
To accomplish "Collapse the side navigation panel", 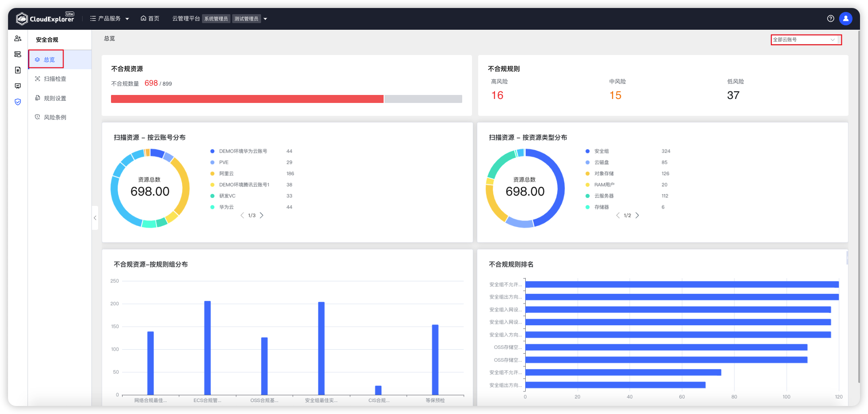I will [95, 218].
